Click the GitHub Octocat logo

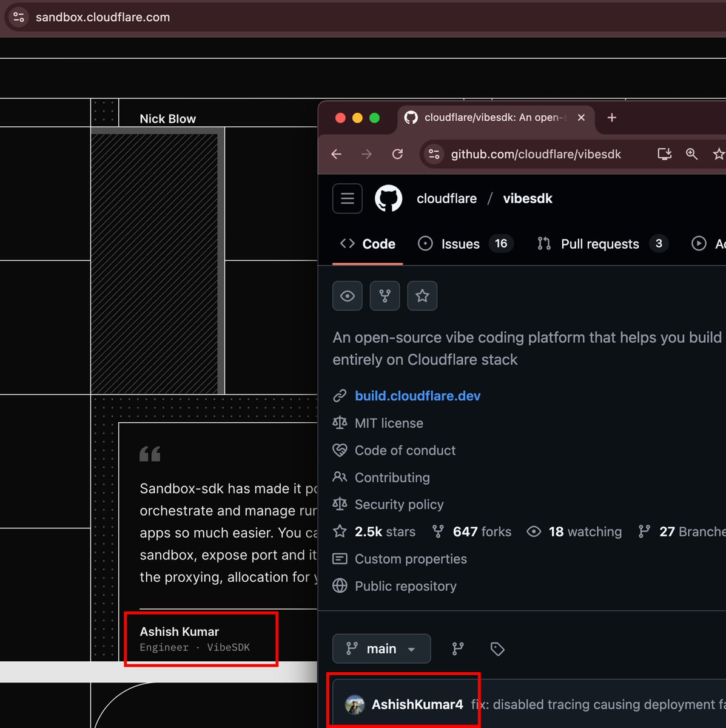[389, 198]
